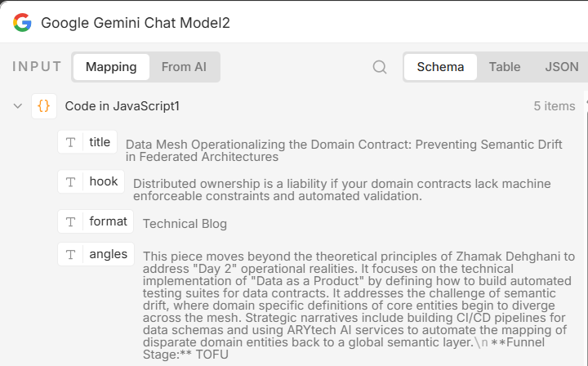The height and width of the screenshot is (366, 588).
Task: Select the title field pill
Action: [x=100, y=142]
